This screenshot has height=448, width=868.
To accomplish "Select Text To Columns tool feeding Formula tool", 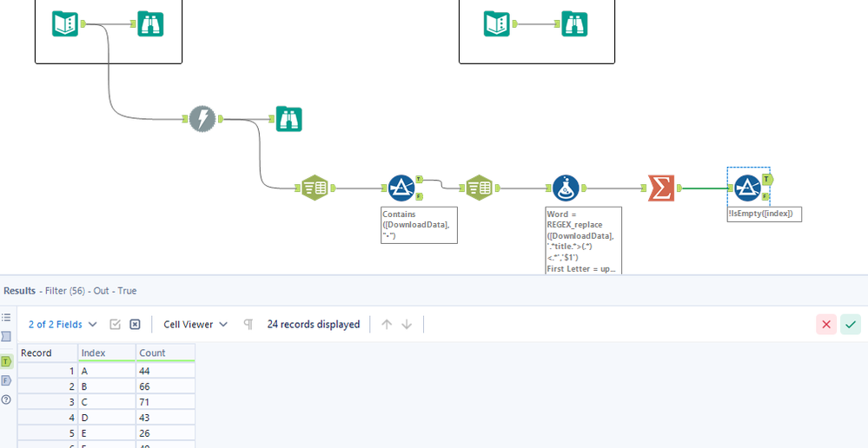I will click(x=479, y=188).
